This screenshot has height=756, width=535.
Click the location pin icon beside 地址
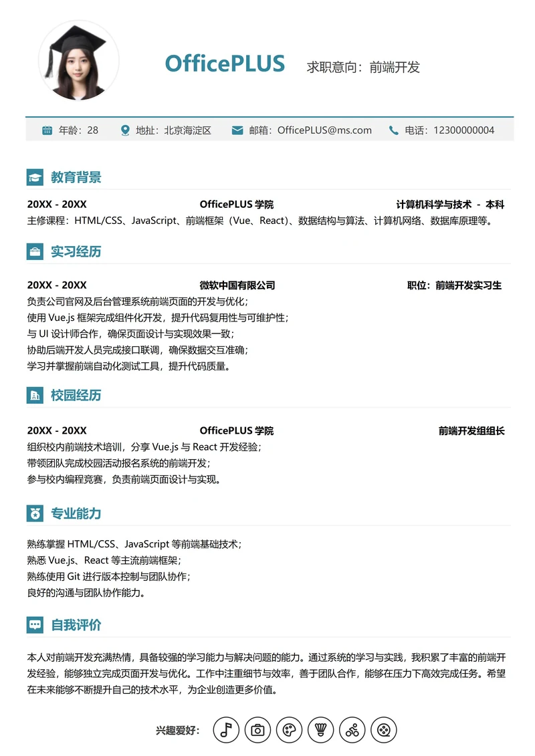pos(125,130)
